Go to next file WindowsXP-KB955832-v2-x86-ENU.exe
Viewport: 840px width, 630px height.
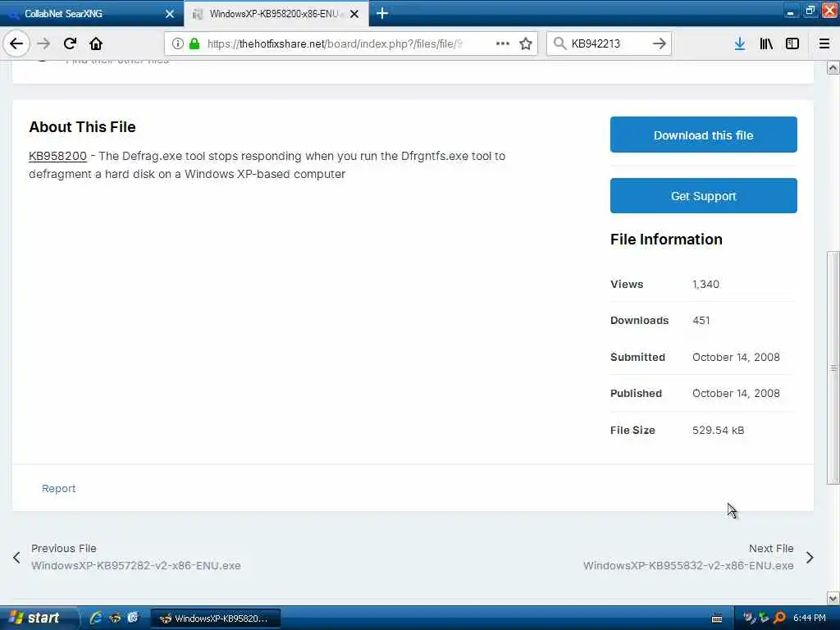[x=688, y=566]
